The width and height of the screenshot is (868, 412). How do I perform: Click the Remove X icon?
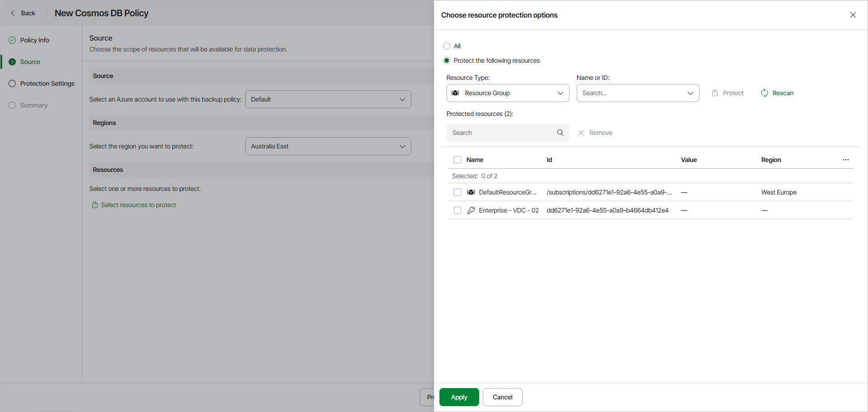(581, 133)
